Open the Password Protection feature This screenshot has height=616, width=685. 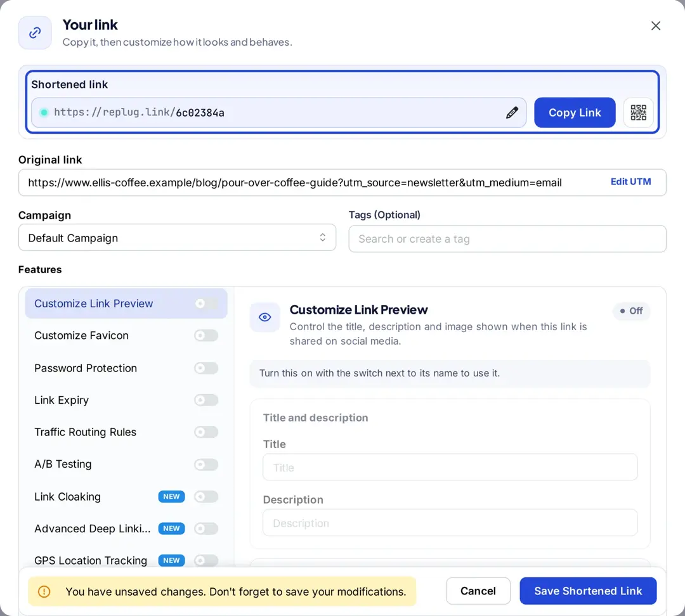[126, 368]
